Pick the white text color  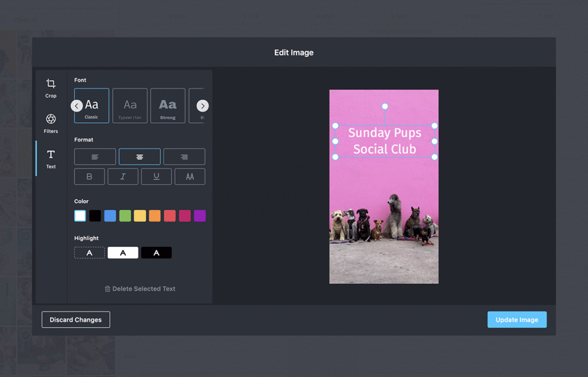80,216
